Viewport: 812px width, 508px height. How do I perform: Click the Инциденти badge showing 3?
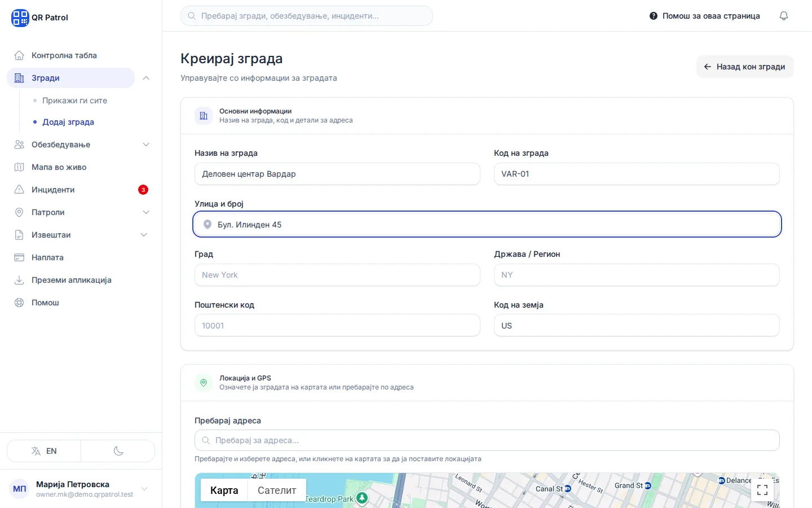pyautogui.click(x=143, y=190)
